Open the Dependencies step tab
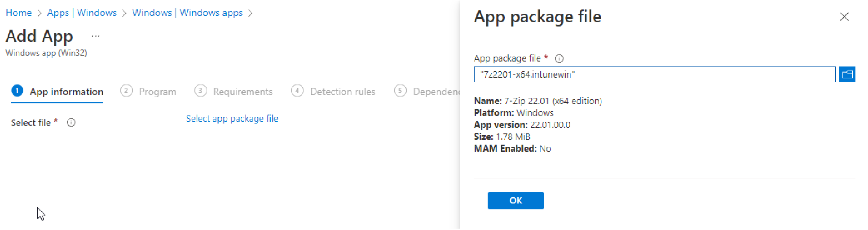This screenshot has height=230, width=868. (x=436, y=92)
